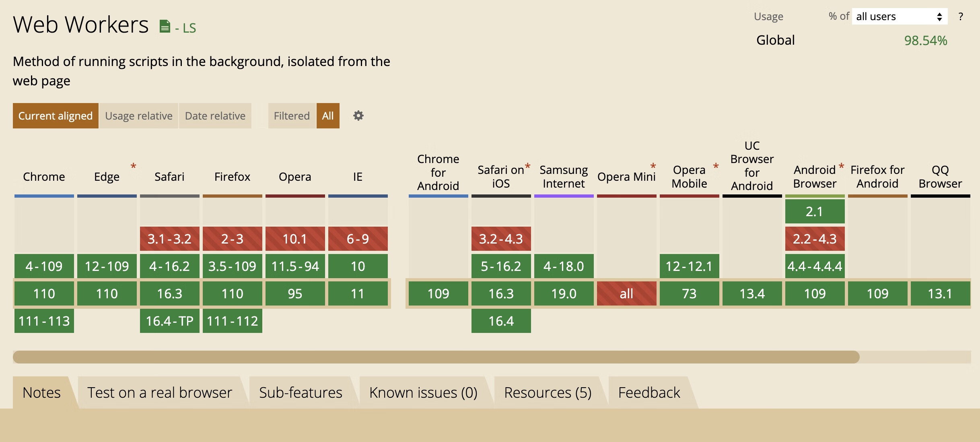Expand the Firefox 3.5-109 versions cell
Image resolution: width=980 pixels, height=442 pixels.
tap(233, 266)
